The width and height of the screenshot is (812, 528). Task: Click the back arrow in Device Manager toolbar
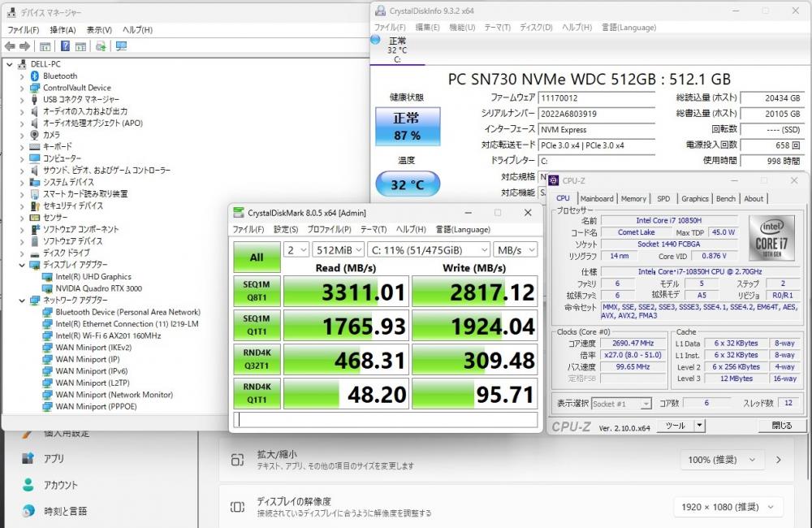(x=10, y=46)
